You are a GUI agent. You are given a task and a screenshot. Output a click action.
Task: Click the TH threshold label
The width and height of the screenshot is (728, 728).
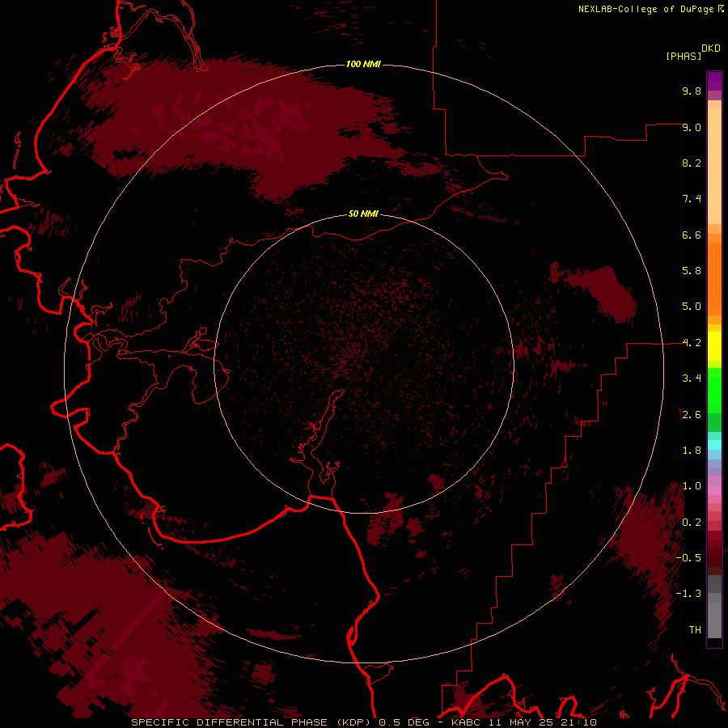[695, 630]
